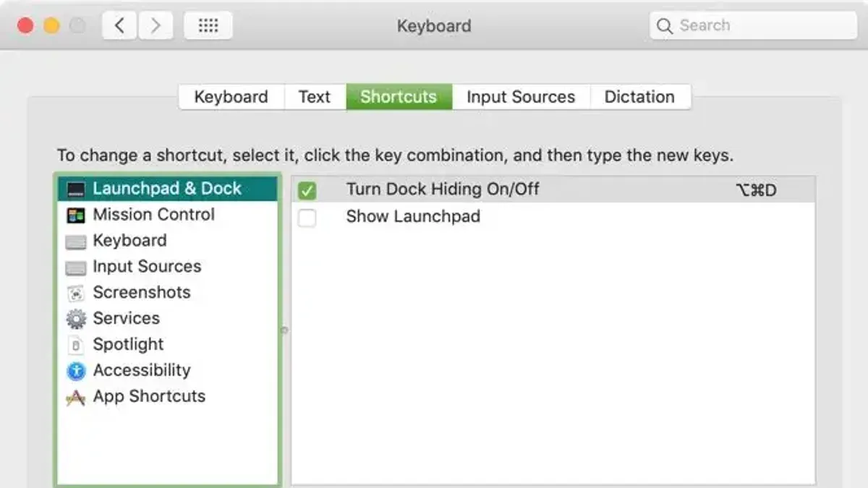
Task: Show all preferences with the grid button
Action: (x=208, y=26)
